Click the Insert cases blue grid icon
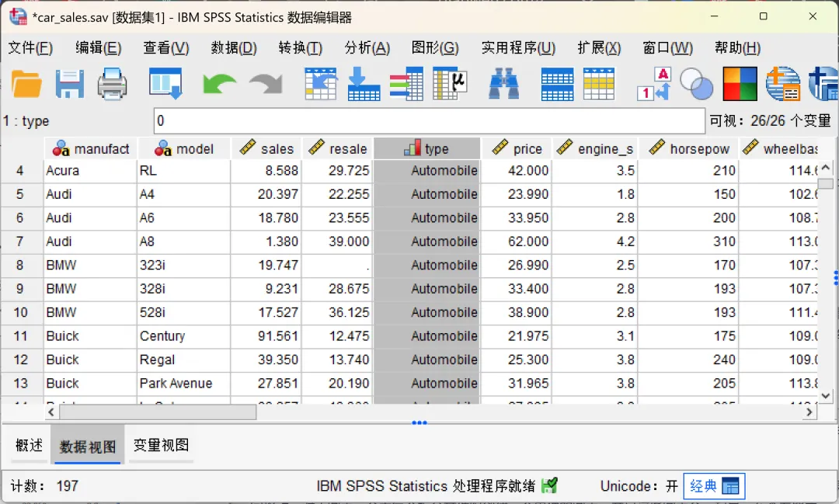Image resolution: width=839 pixels, height=504 pixels. [557, 84]
